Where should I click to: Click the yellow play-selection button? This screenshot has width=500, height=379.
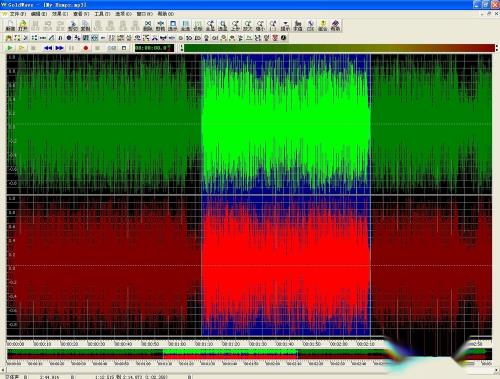pos(21,48)
